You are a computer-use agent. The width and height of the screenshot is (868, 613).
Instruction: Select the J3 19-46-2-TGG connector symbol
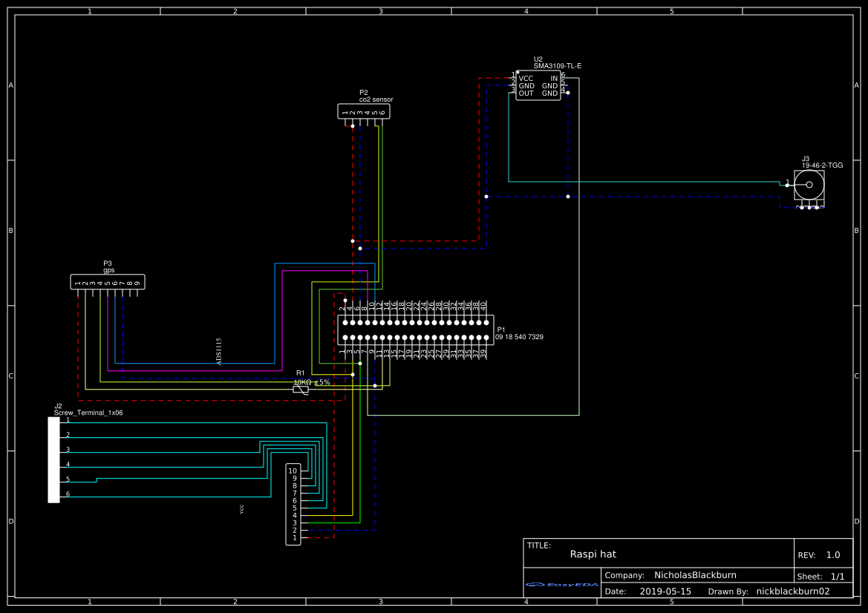808,184
